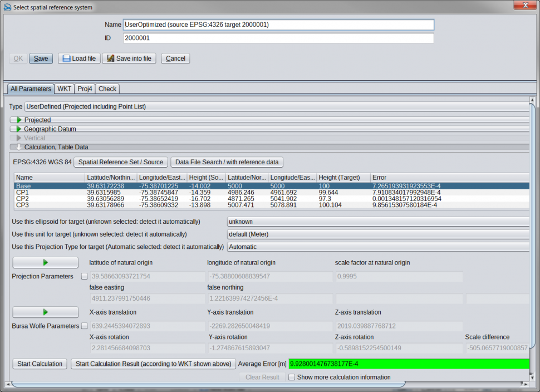Screen dimensions: 540x392
Task: Click the Save into file icon
Action: [110, 58]
